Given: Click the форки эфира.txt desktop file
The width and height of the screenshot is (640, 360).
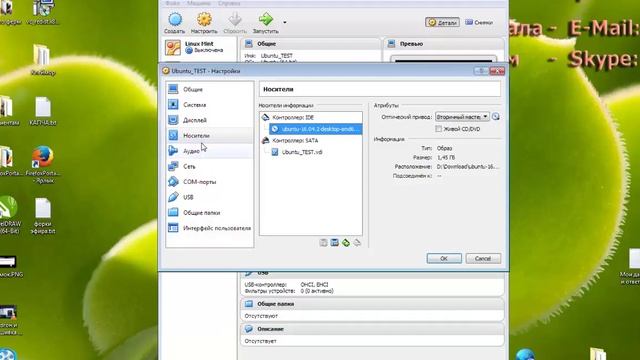Looking at the screenshot, I should click(43, 216).
